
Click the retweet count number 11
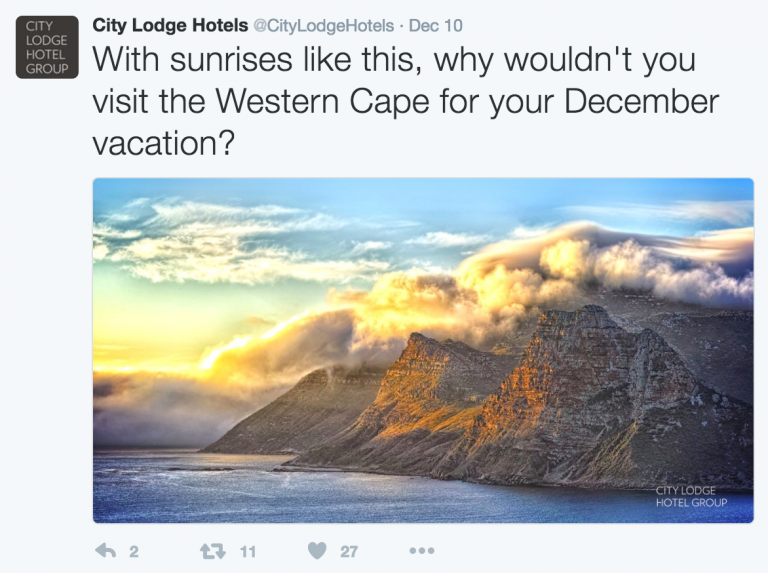248,551
